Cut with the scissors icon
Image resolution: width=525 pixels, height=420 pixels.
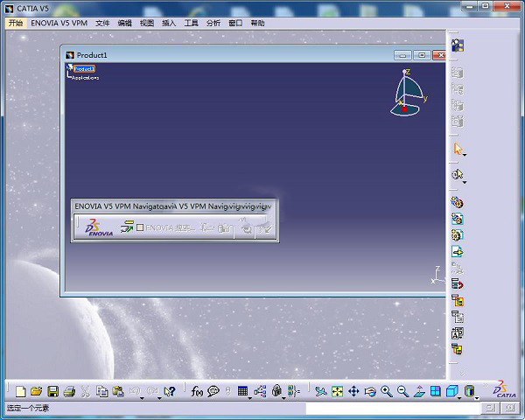86,391
